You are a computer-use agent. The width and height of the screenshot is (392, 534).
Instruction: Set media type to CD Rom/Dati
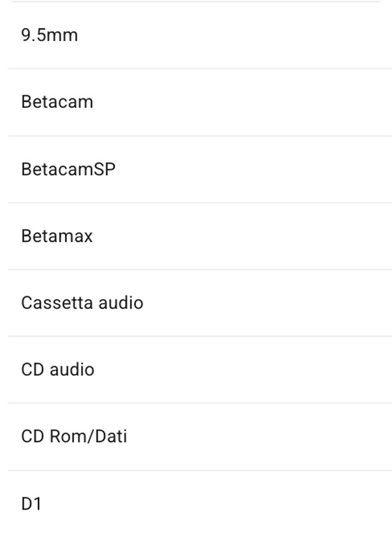[x=74, y=436]
